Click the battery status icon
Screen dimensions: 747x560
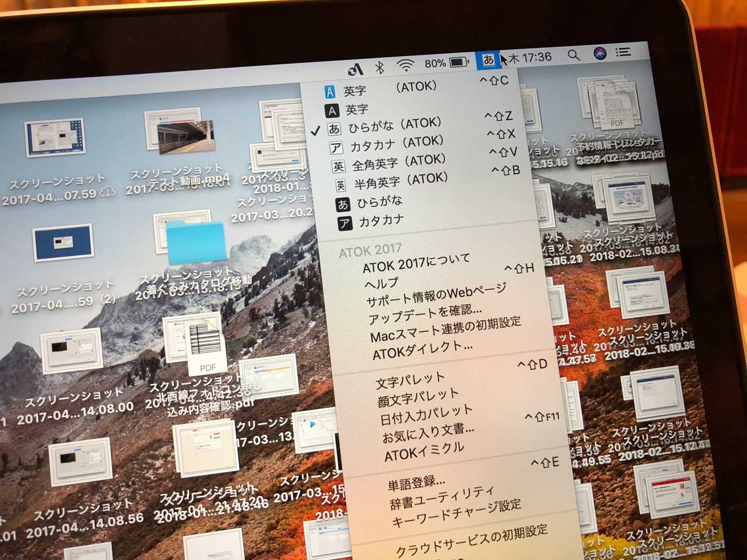click(x=459, y=62)
